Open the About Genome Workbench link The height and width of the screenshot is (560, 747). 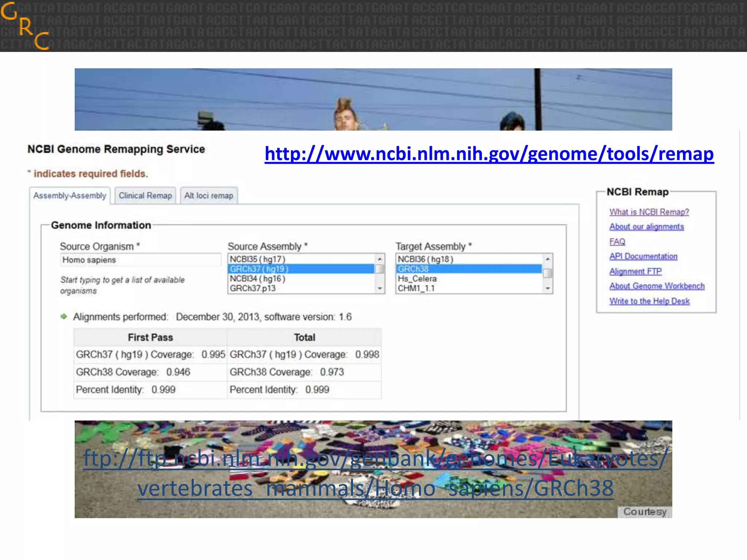(x=657, y=286)
